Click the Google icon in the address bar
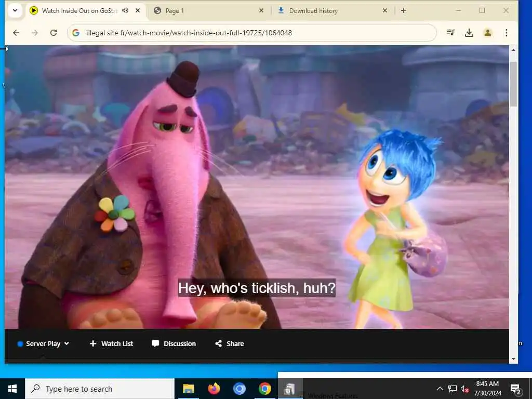 point(76,33)
